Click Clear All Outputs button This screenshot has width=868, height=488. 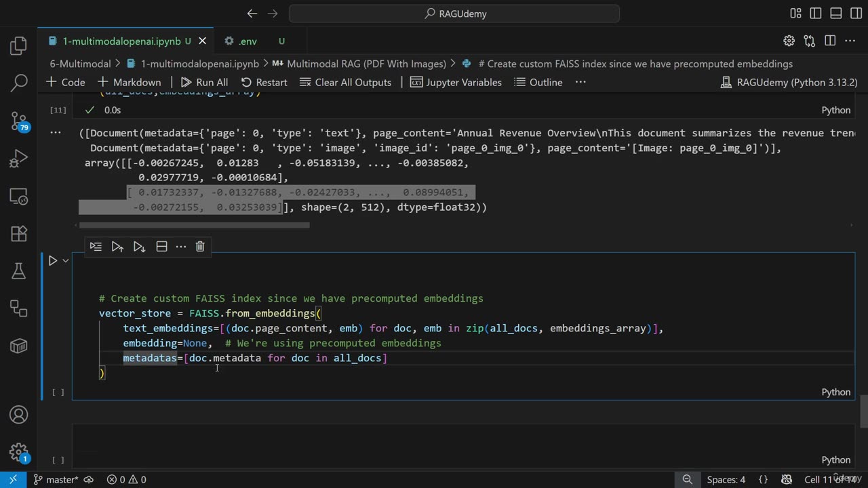tap(345, 82)
